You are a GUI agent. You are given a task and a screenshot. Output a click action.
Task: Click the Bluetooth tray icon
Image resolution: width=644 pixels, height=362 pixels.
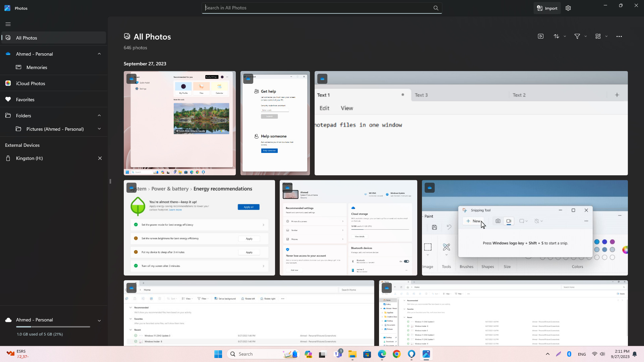point(569,354)
